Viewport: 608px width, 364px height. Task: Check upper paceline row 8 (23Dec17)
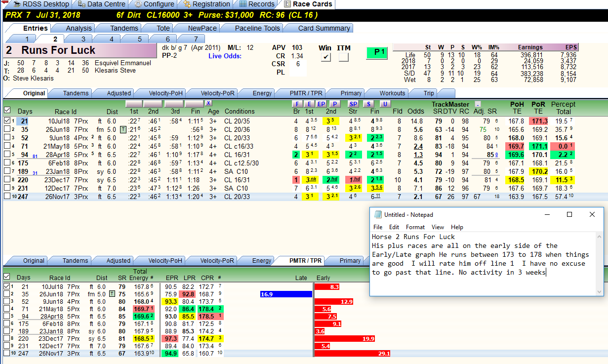tap(7, 180)
